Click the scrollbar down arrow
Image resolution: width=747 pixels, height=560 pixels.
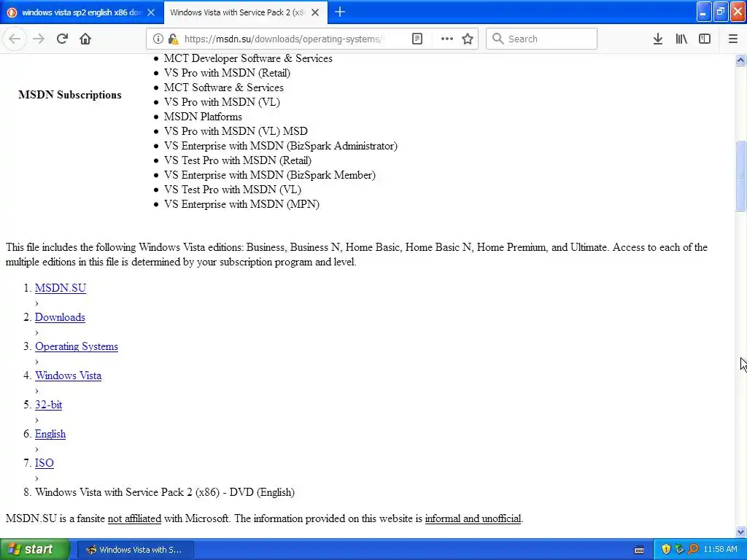click(x=740, y=532)
